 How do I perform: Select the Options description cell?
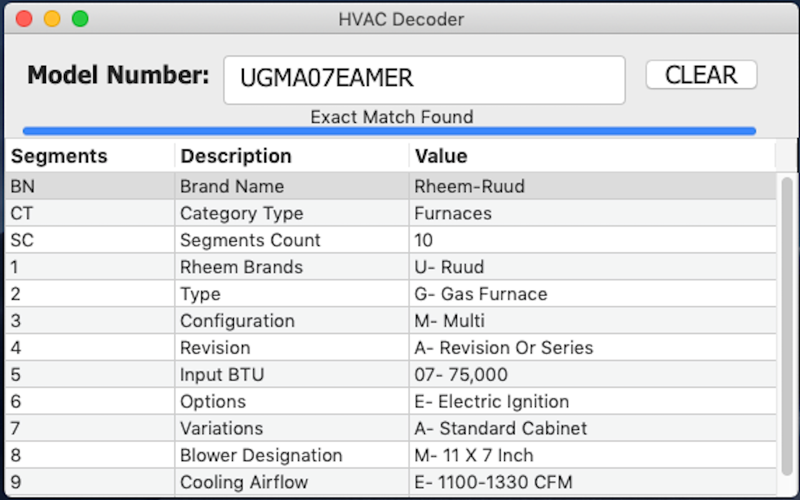coord(292,402)
